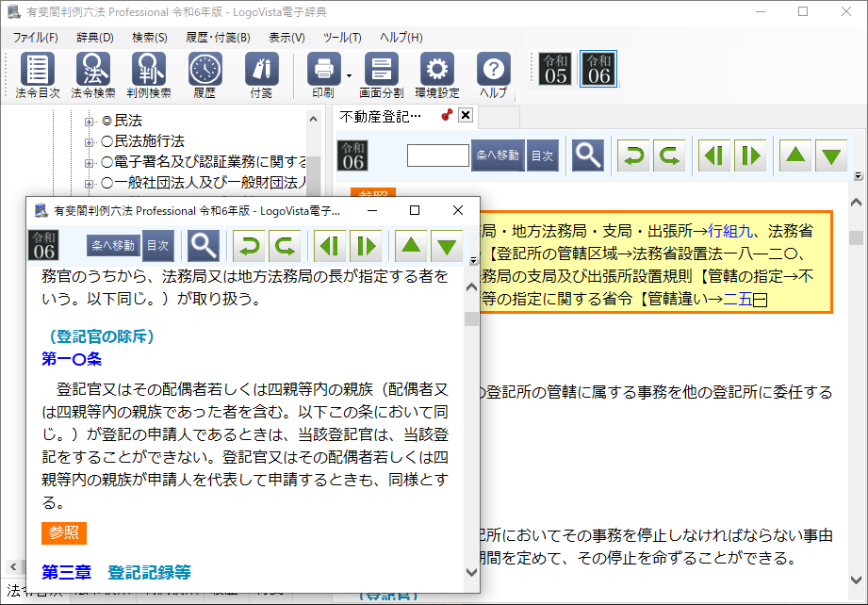The height and width of the screenshot is (605, 868).
Task: Click the 画面分割 split screen icon
Action: point(381,75)
